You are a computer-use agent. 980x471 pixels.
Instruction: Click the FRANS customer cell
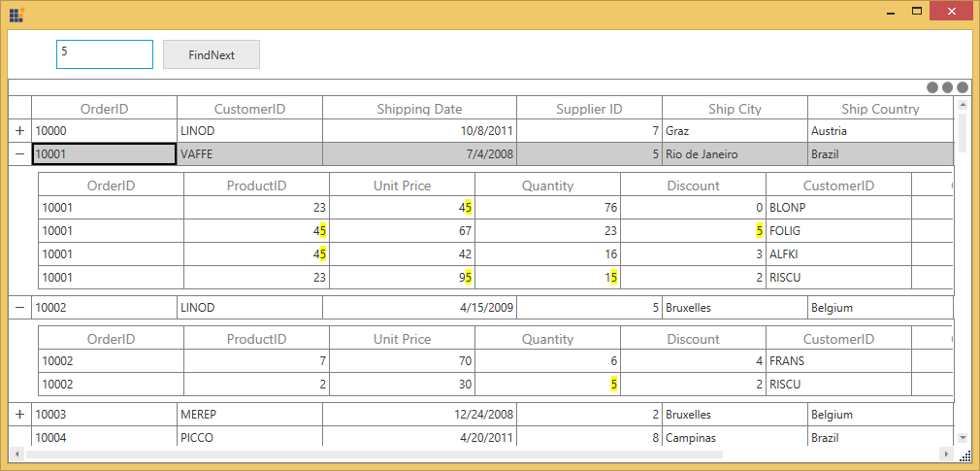(x=838, y=361)
